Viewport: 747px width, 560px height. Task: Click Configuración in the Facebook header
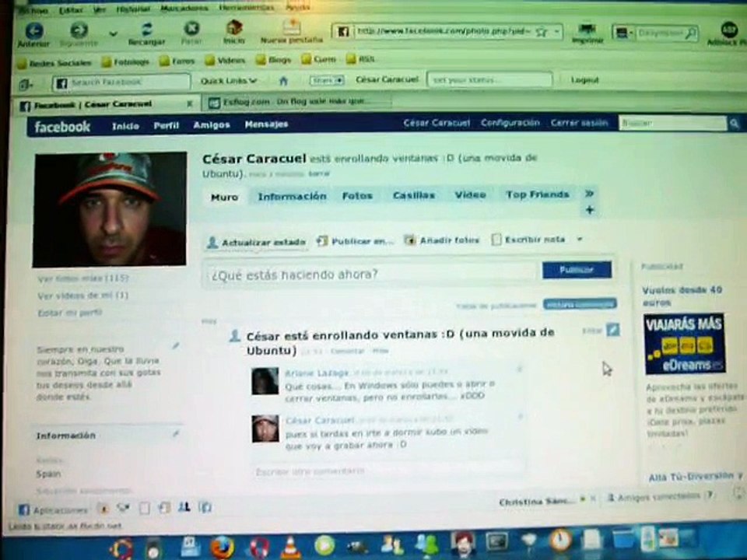[x=510, y=123]
